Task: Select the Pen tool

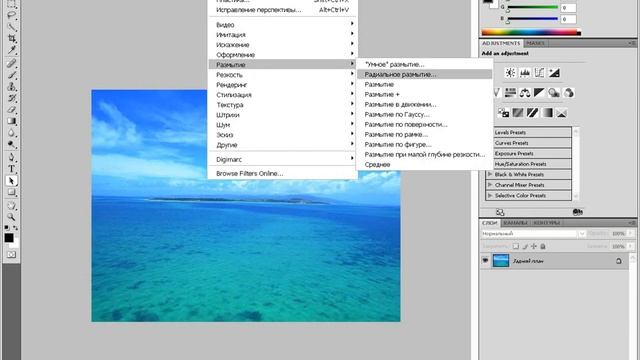Action: click(11, 157)
